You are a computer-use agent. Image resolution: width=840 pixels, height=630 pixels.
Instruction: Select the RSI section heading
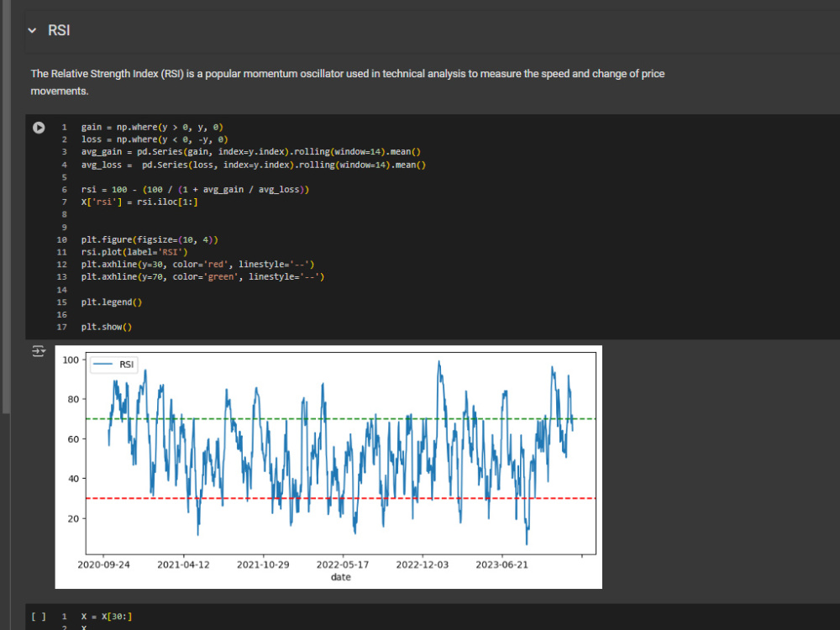tap(59, 30)
